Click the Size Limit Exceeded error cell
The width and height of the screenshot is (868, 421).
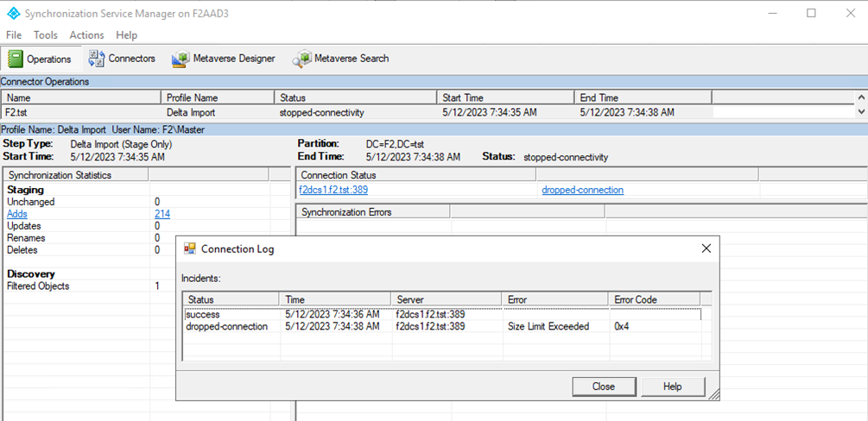[x=548, y=326]
